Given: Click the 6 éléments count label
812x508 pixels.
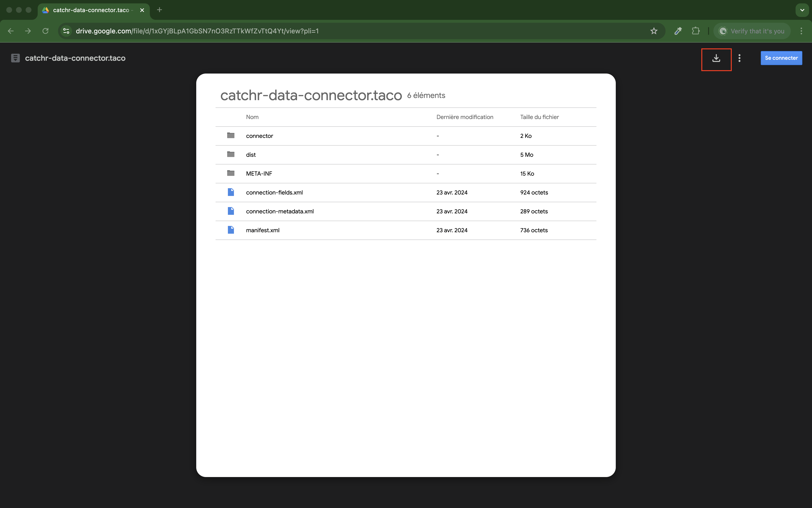Looking at the screenshot, I should click(426, 95).
